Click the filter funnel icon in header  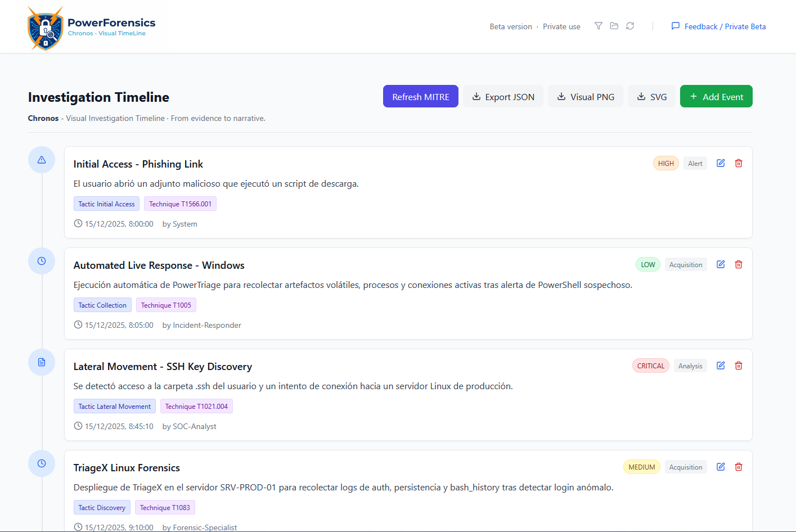pos(599,26)
